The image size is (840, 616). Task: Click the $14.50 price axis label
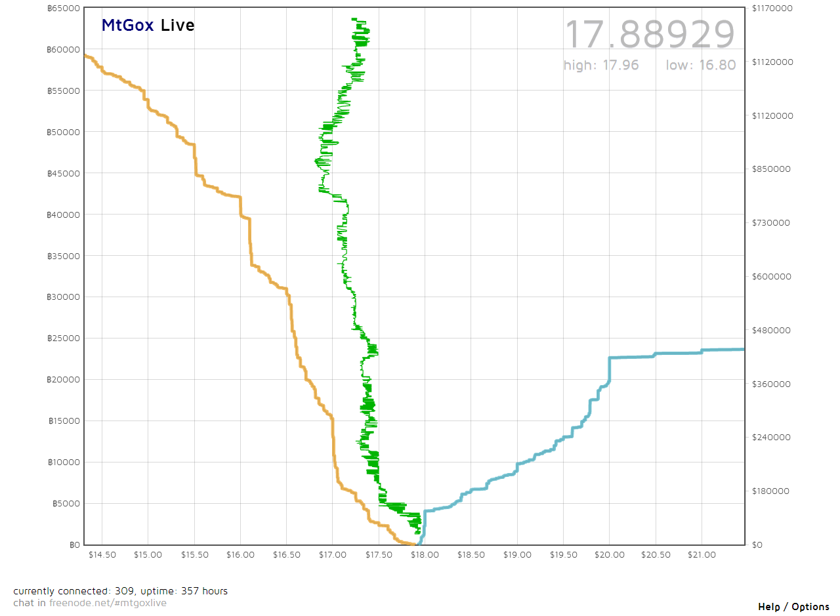point(102,555)
